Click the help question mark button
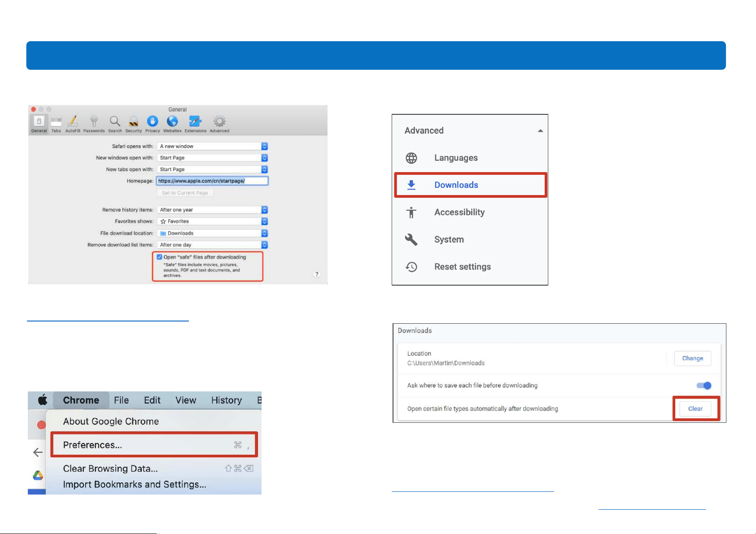Image resolution: width=756 pixels, height=534 pixels. click(x=317, y=274)
